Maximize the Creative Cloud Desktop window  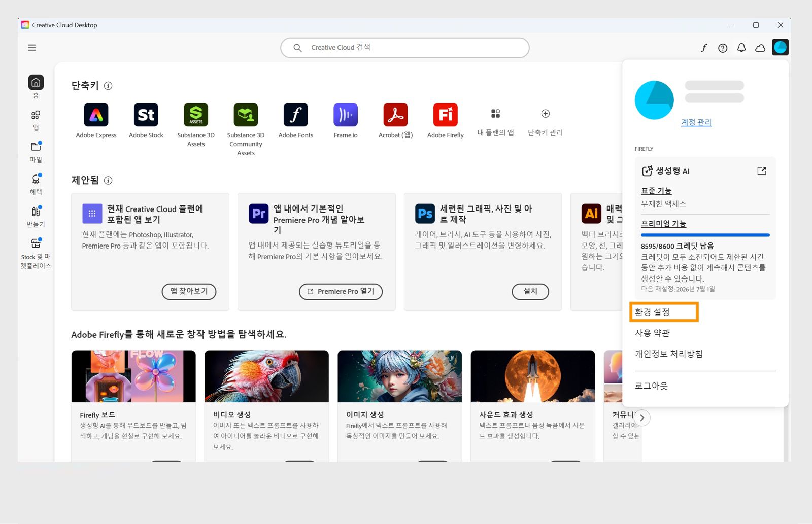(756, 25)
